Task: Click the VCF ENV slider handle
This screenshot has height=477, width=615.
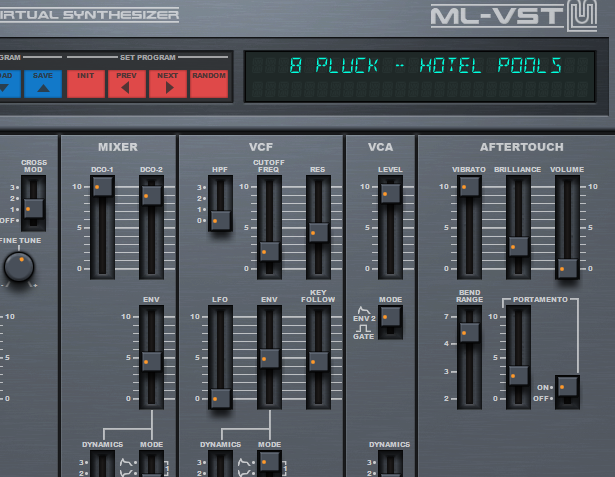Action: point(270,359)
